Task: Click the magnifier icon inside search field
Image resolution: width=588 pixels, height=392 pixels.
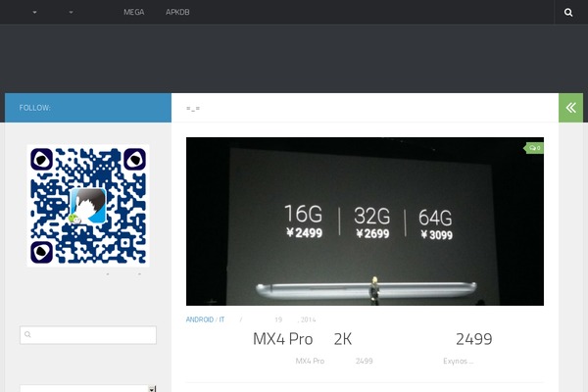Action: [x=27, y=334]
